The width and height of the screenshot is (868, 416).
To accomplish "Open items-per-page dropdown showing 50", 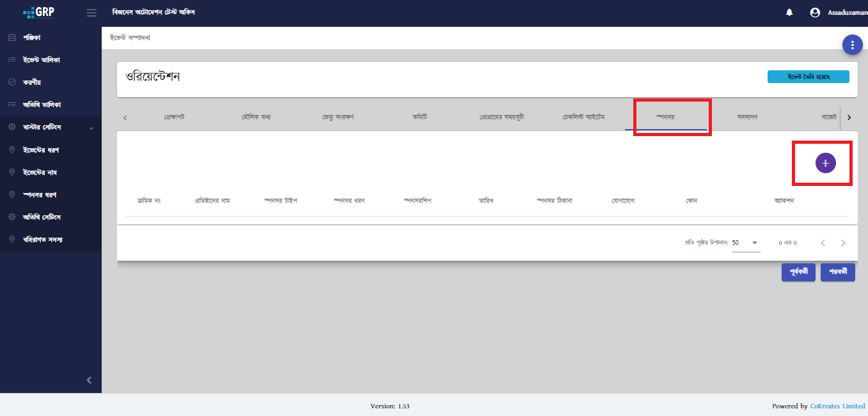I will tap(746, 243).
